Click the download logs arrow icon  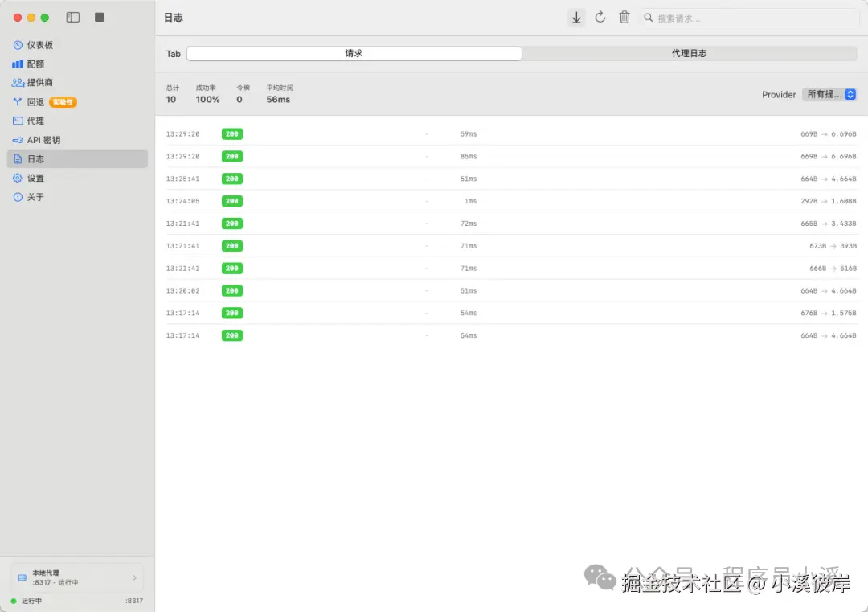pyautogui.click(x=576, y=18)
